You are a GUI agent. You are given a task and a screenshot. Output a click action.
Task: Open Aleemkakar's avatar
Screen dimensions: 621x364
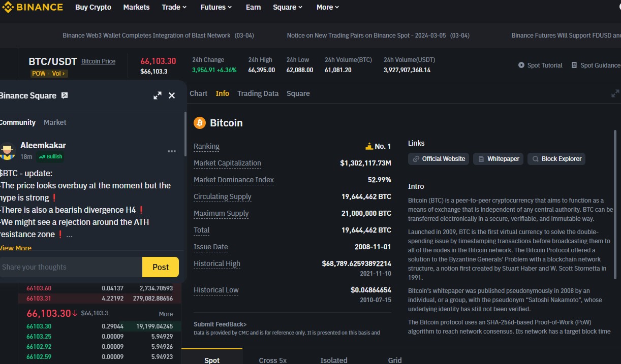click(x=7, y=151)
